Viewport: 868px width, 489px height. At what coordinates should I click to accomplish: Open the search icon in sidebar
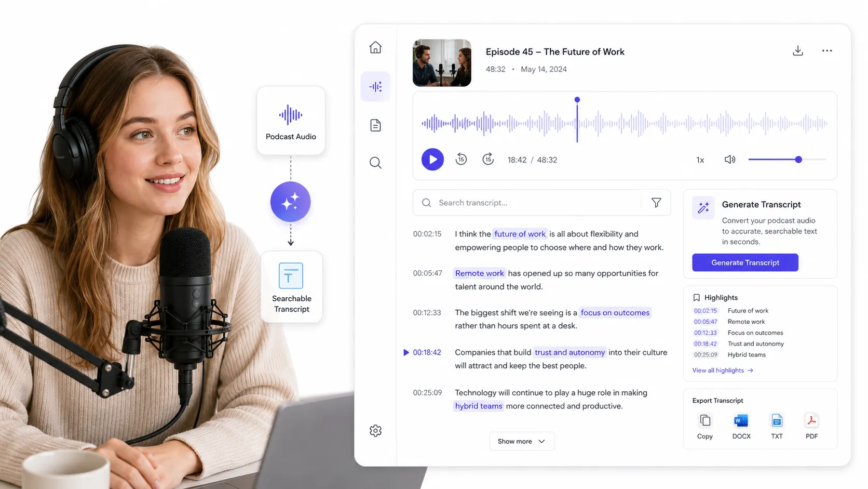375,163
